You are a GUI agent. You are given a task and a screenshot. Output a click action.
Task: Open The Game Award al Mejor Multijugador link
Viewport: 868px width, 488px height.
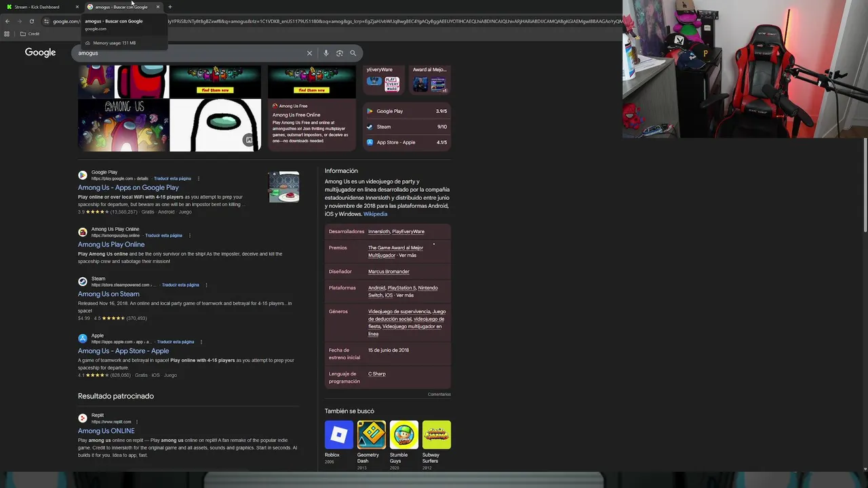tap(395, 251)
